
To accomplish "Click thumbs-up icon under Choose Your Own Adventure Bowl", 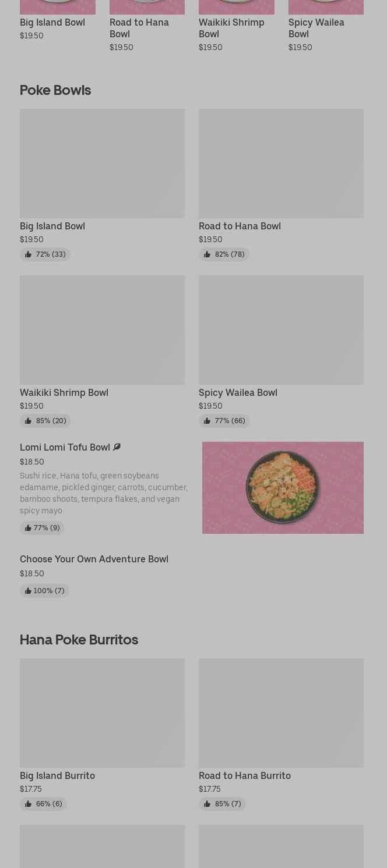I will (x=27, y=591).
